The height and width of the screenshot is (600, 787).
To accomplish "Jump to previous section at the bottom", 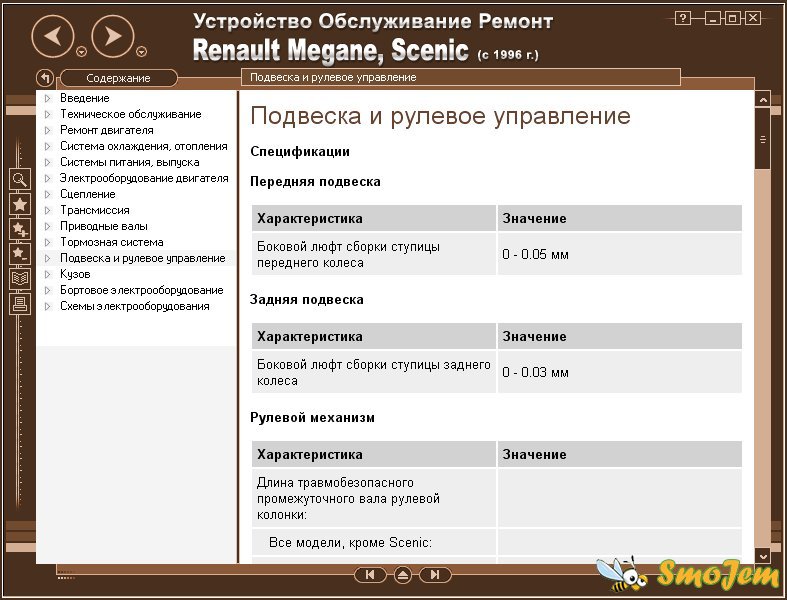I will tap(370, 574).
